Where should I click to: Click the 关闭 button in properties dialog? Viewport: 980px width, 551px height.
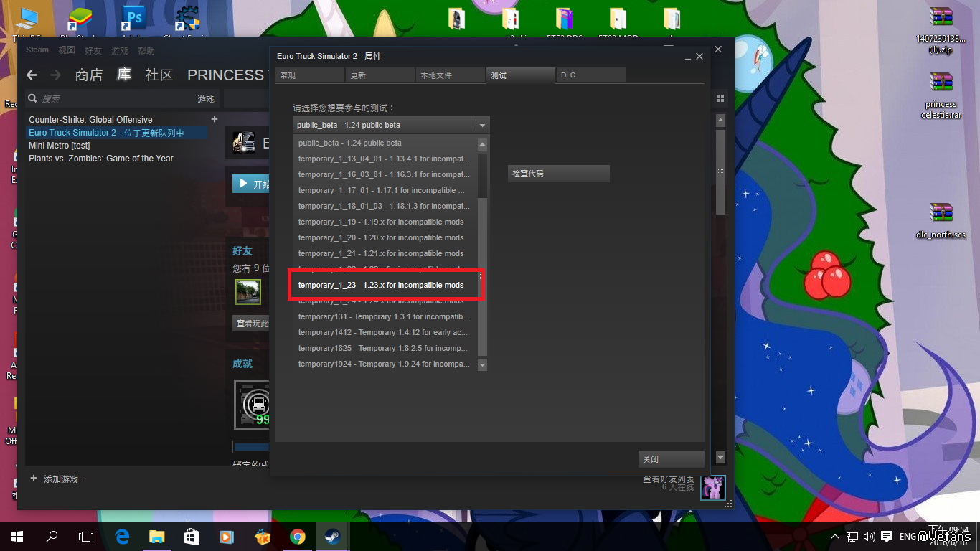(672, 459)
